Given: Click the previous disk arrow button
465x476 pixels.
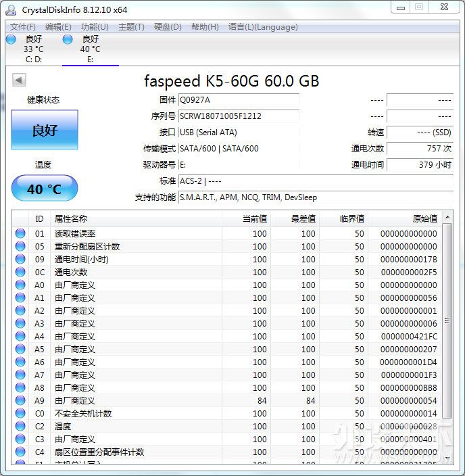Looking at the screenshot, I should pos(19,80).
